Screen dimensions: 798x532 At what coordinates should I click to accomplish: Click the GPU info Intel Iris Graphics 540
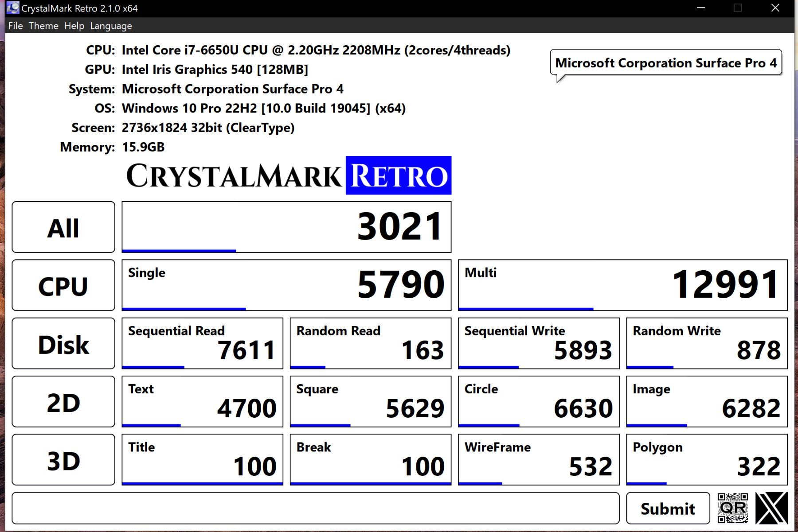pos(215,70)
